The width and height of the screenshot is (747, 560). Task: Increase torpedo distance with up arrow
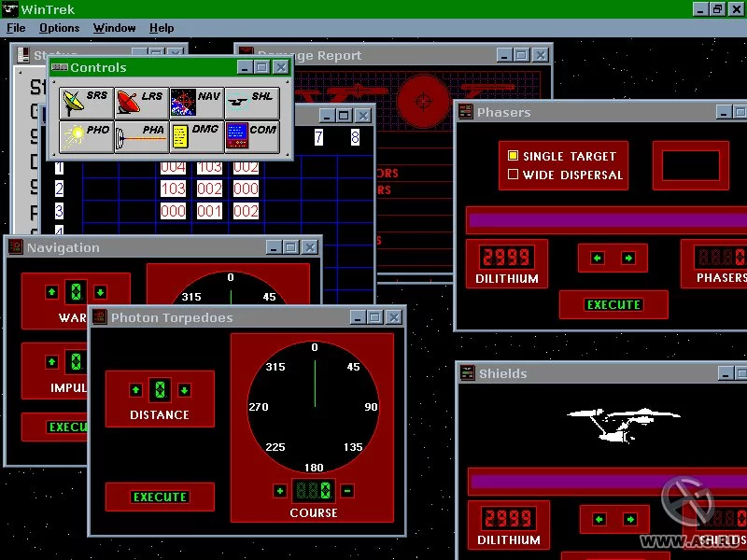tap(135, 390)
